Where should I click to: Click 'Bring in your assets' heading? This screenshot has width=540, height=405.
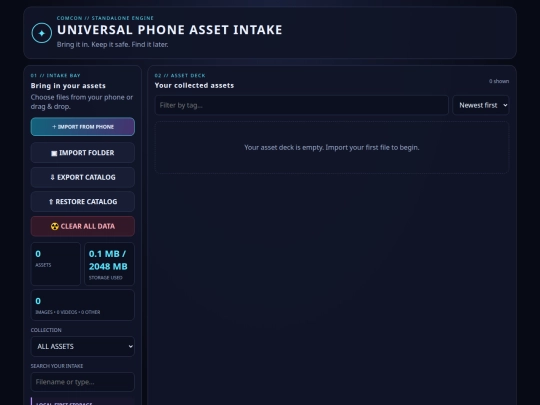point(68,86)
